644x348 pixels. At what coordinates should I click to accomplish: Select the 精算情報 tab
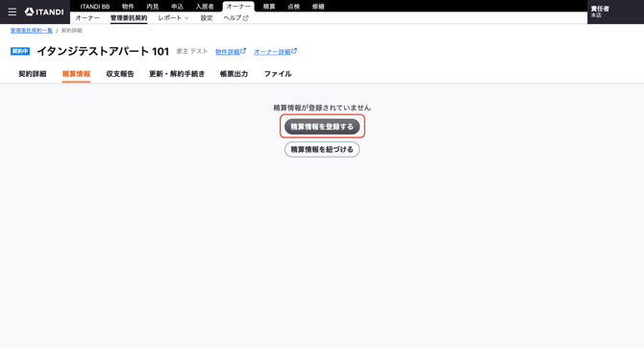click(x=76, y=74)
